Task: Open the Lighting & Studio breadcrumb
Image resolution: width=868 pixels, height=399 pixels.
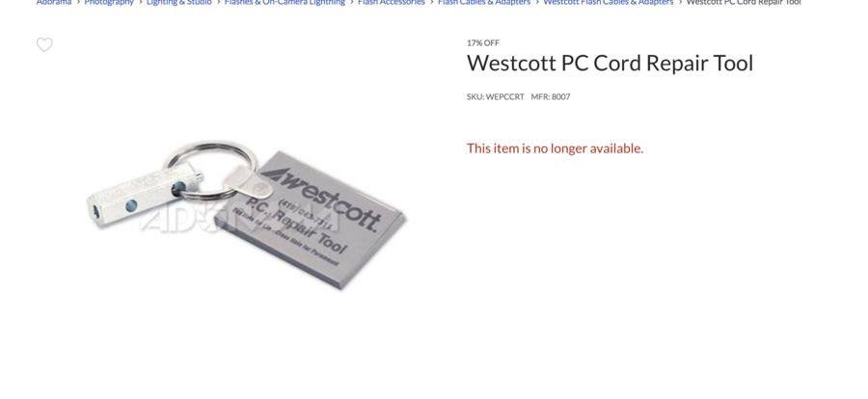Action: 178,2
